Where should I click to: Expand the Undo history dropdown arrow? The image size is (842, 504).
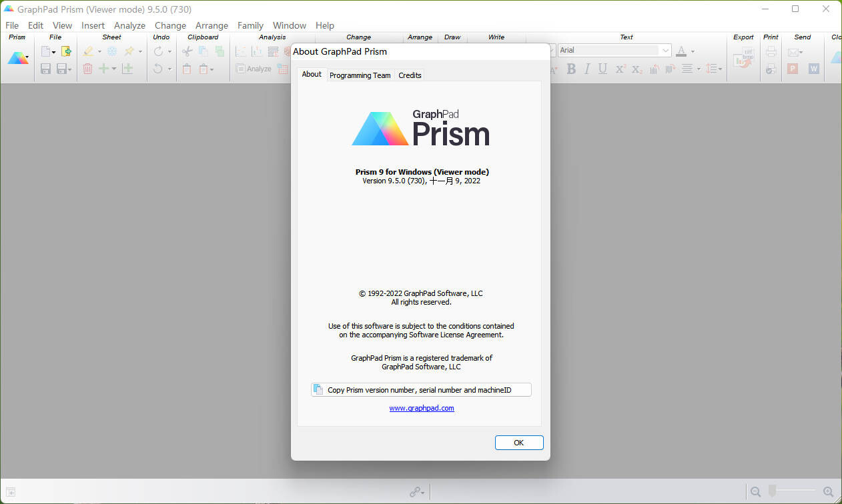pyautogui.click(x=169, y=69)
